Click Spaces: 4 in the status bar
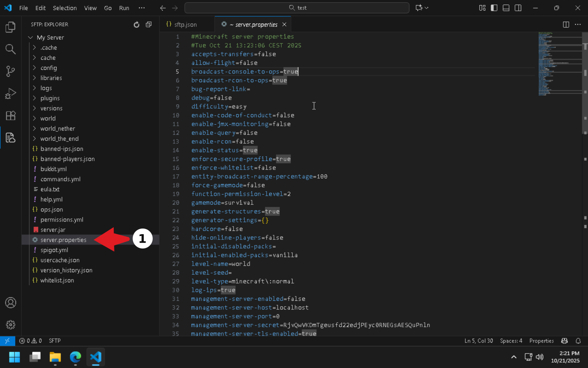Viewport: 588px width, 368px height. coord(511,341)
